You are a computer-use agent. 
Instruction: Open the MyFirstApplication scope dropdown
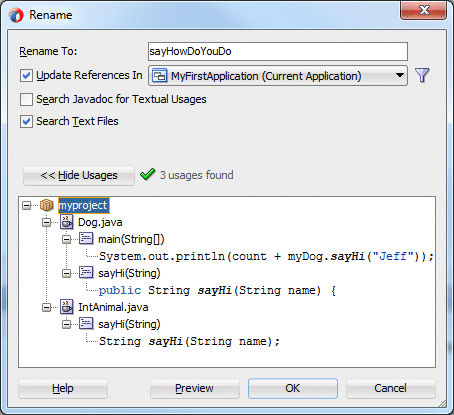278,76
